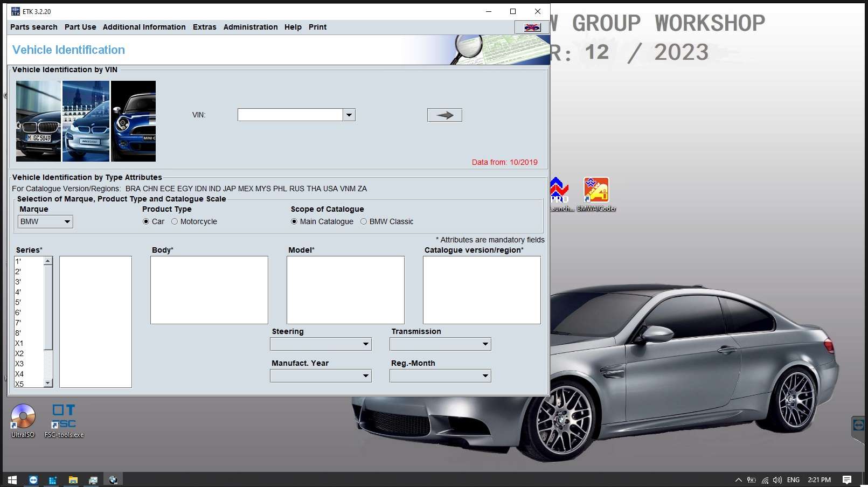
Task: Click the silver BMW i thumbnail image
Action: [86, 121]
